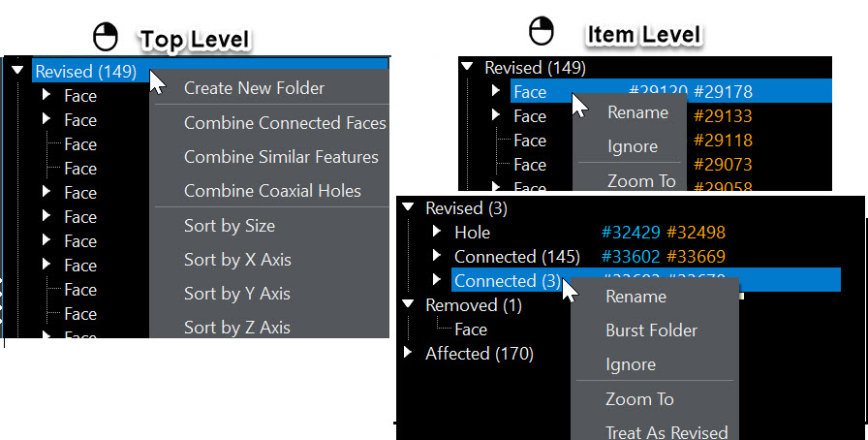Sort the list by Z Axis
868x440 pixels.
[x=237, y=328]
